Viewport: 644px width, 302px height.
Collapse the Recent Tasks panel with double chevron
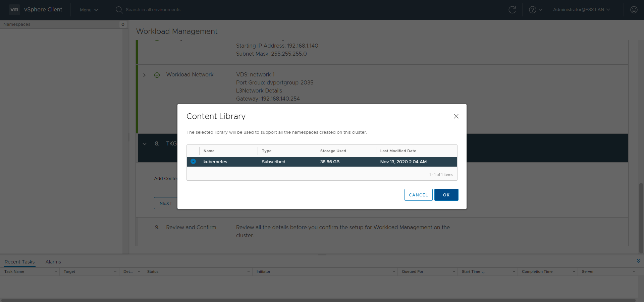pos(638,261)
